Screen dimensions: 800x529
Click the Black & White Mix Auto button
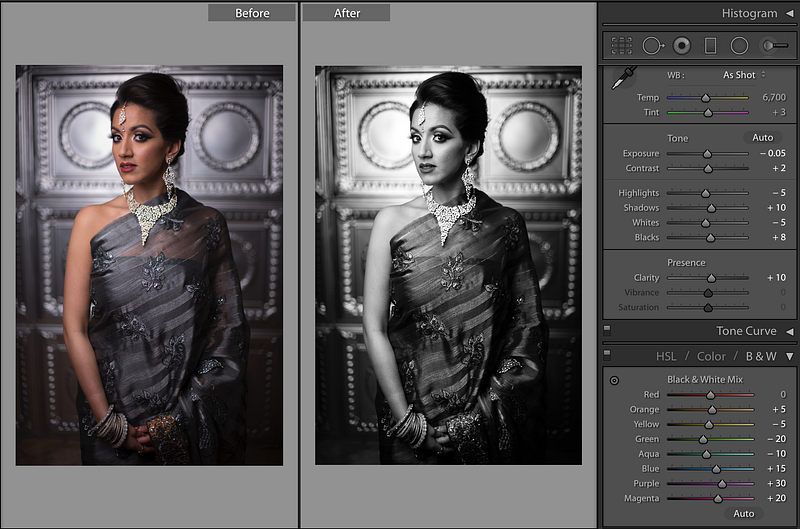pyautogui.click(x=743, y=514)
